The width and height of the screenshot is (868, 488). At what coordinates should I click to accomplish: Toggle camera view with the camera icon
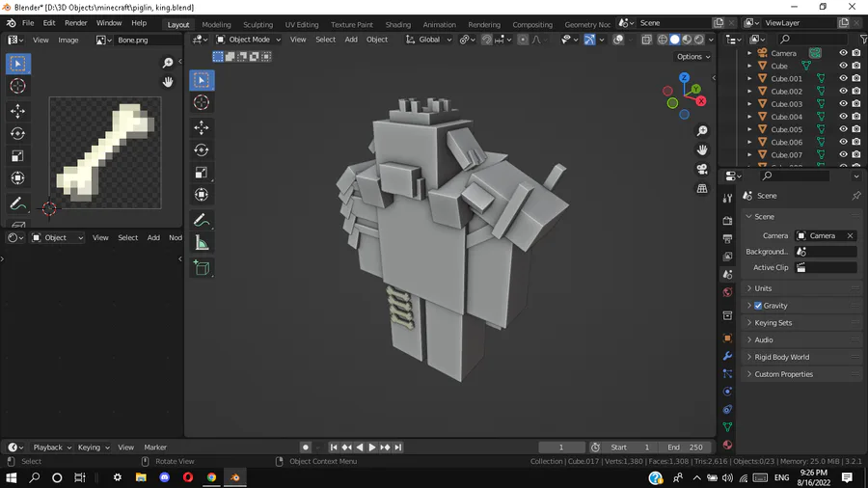(x=702, y=170)
